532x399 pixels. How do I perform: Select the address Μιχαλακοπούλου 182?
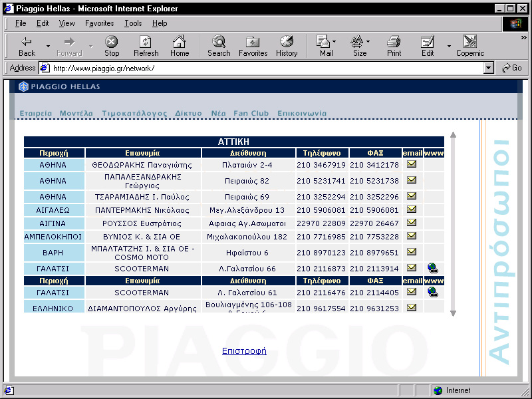pos(247,237)
